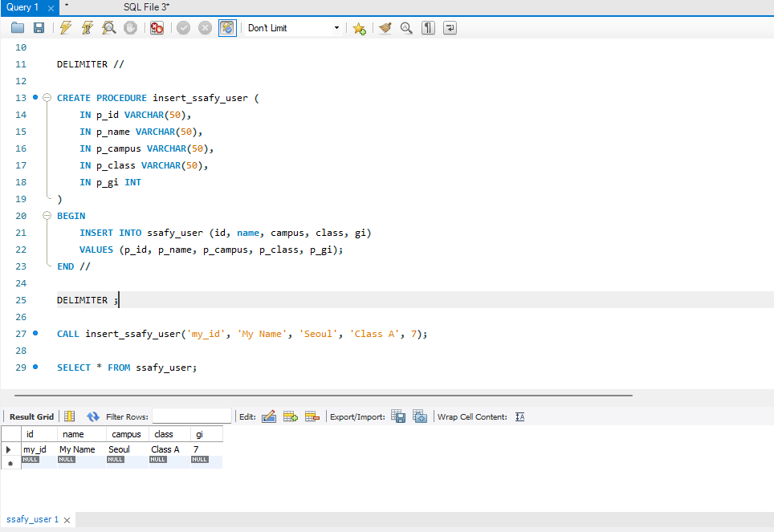The width and height of the screenshot is (774, 532).
Task: Focus the Filter Rows input
Action: click(192, 416)
